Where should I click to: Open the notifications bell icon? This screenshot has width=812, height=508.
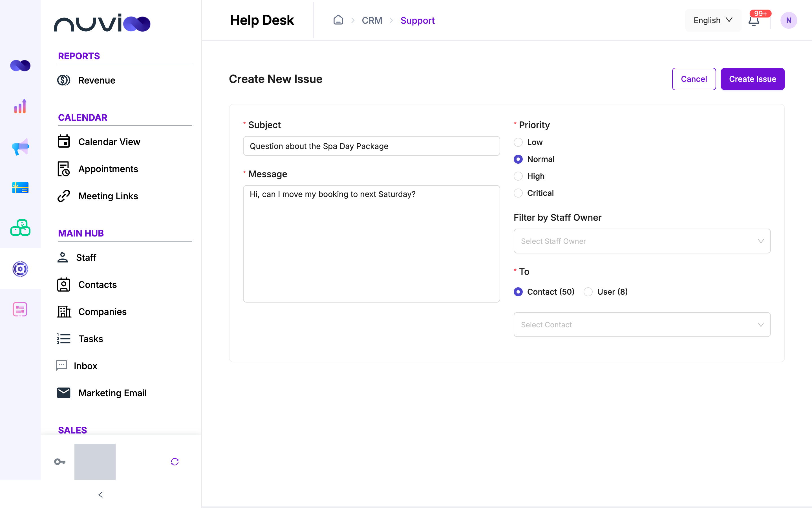coord(754,21)
